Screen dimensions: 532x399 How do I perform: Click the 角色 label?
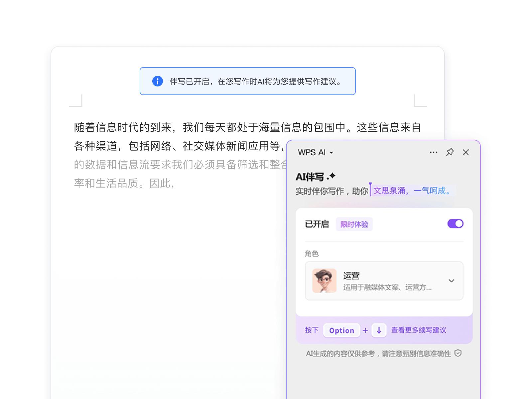tap(312, 254)
